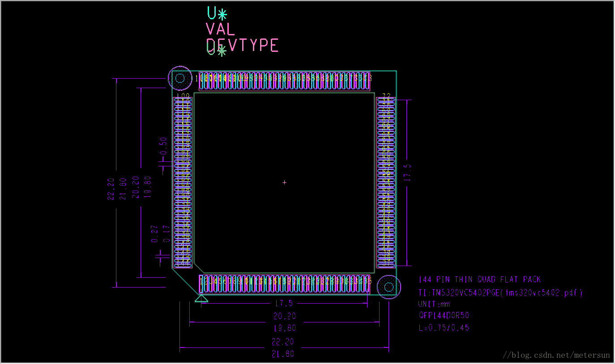
Task: Select the L=0.75/0.45 lead length note
Action: pyautogui.click(x=444, y=327)
